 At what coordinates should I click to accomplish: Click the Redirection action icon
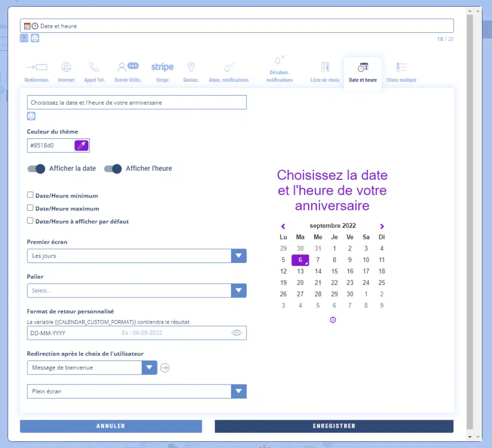coord(37,67)
